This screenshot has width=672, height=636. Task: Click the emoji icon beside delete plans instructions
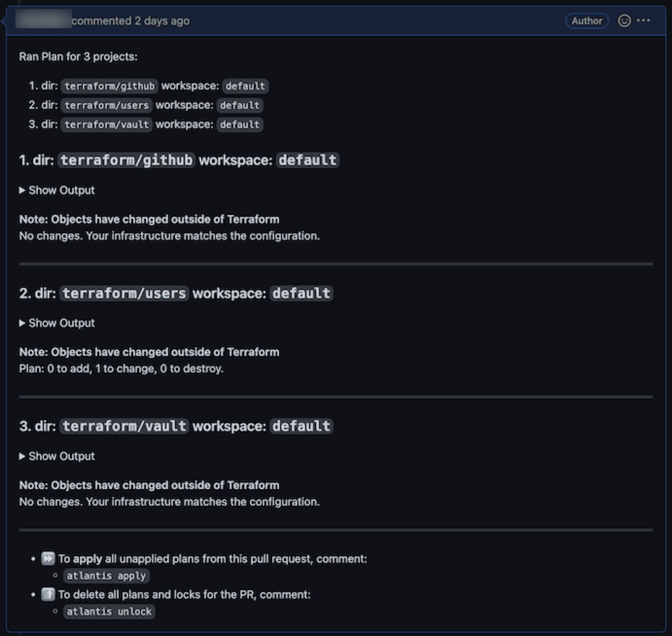click(48, 594)
